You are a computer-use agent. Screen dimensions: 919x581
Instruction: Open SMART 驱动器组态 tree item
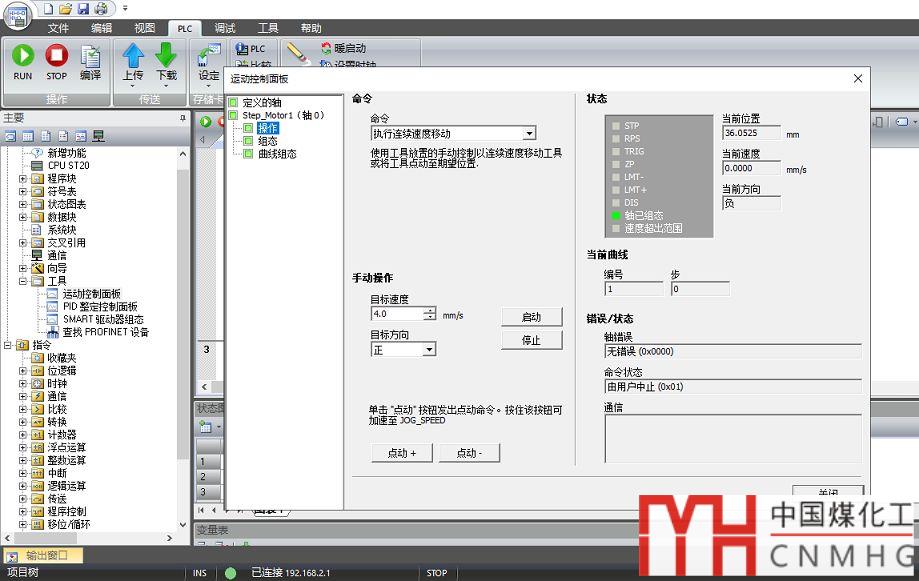coord(103,320)
